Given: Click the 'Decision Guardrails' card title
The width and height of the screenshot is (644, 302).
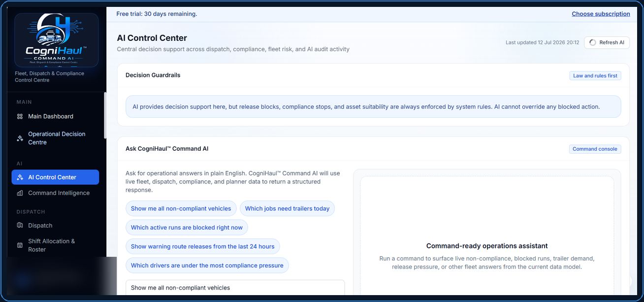Looking at the screenshot, I should pyautogui.click(x=153, y=75).
